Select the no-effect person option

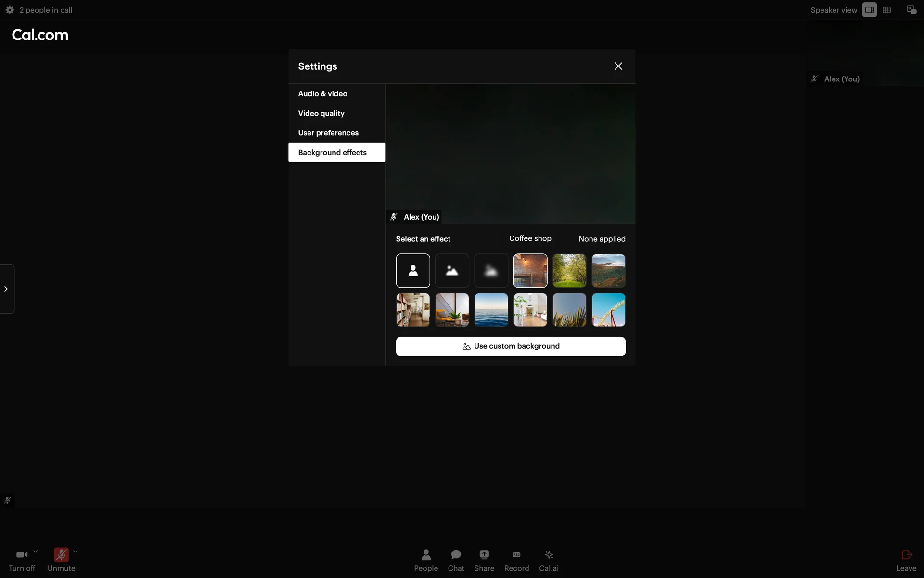tap(413, 271)
